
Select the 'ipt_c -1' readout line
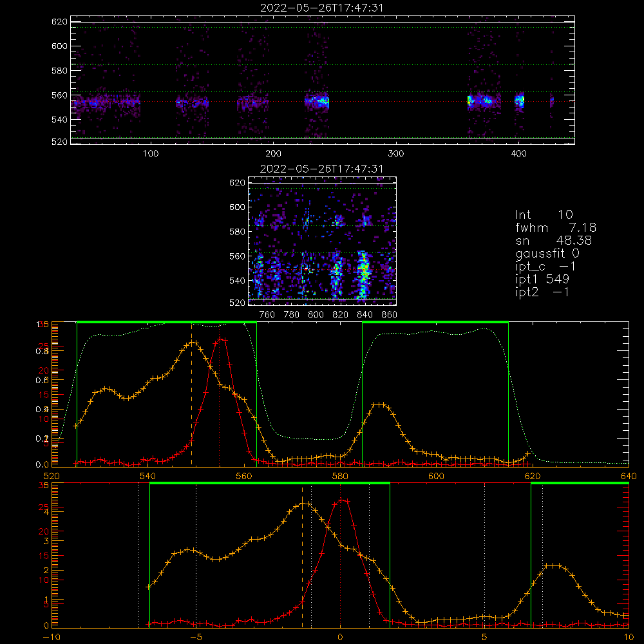(546, 266)
